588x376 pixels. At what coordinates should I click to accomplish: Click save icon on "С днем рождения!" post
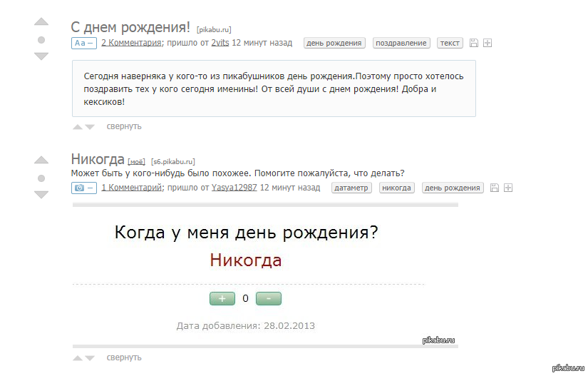(474, 43)
